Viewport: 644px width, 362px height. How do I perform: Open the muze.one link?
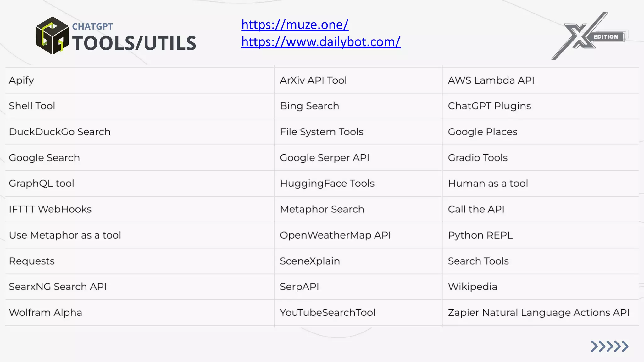point(295,25)
